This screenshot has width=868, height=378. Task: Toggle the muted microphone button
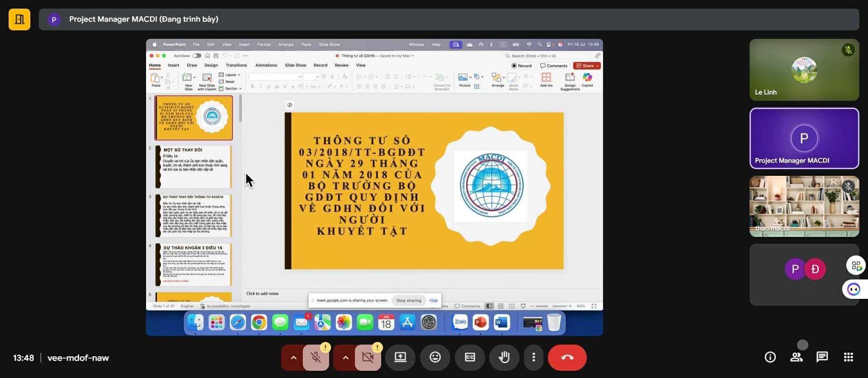[316, 357]
